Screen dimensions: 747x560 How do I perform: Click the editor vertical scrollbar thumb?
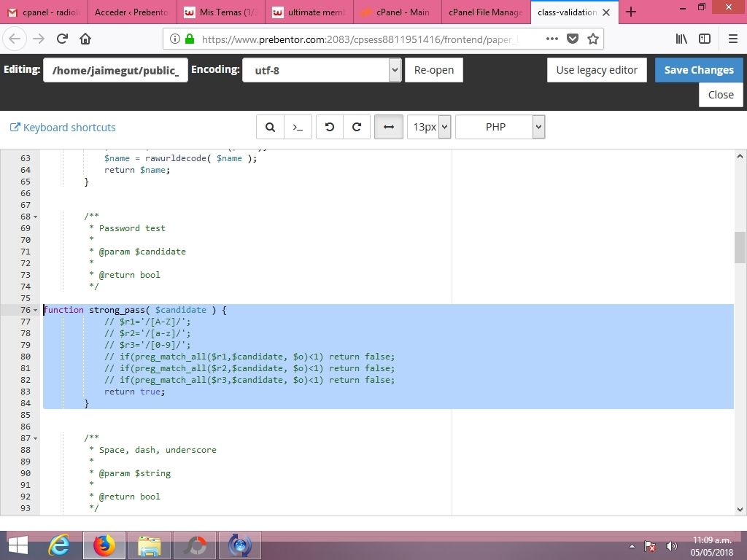(740, 247)
